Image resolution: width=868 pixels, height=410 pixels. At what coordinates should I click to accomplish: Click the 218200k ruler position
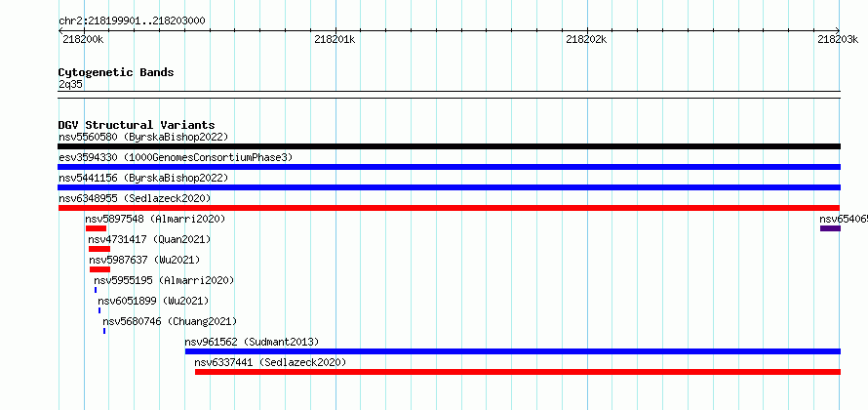coord(84,39)
